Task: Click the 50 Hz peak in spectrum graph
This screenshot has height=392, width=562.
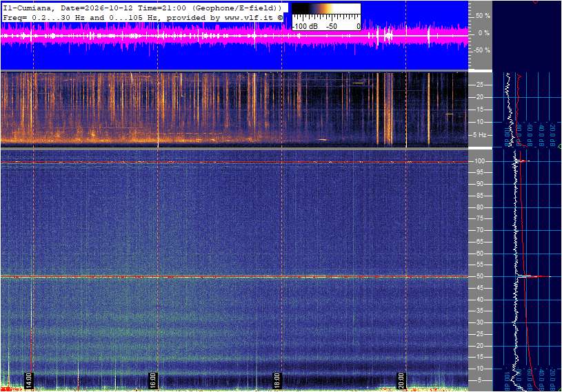Action: pos(534,276)
